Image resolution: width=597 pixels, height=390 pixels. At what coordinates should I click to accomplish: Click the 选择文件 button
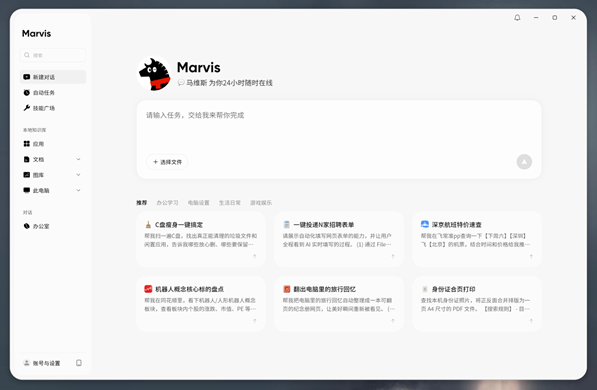click(167, 162)
